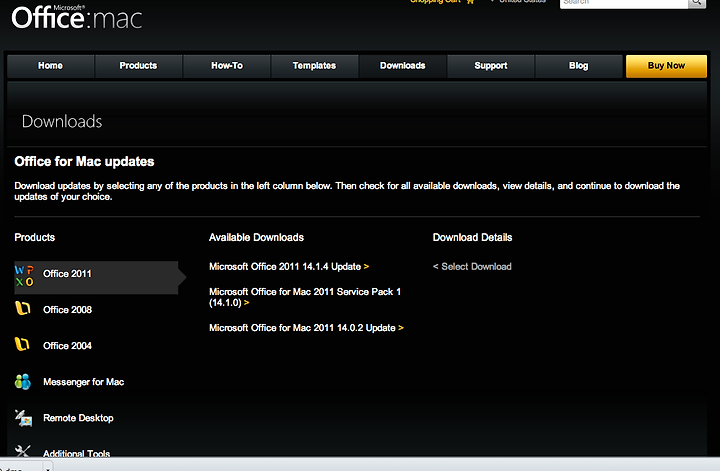Open Office for Mac 2011 Service Pack 1
Screen dimensions: 720x471
[x=305, y=297]
